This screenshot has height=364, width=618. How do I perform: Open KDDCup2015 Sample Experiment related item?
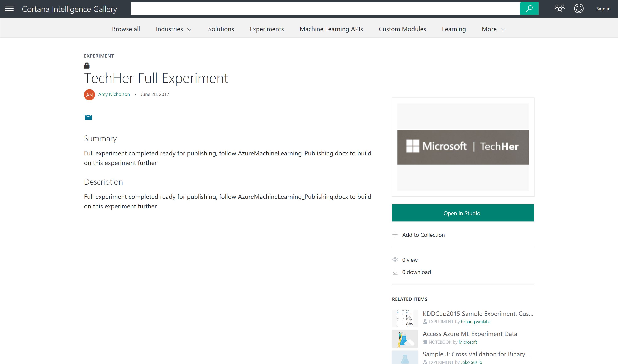click(x=478, y=314)
